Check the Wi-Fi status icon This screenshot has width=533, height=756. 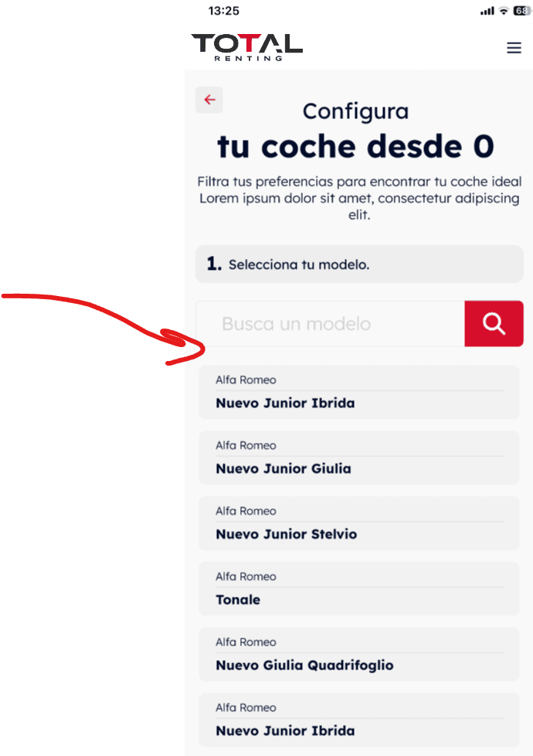click(x=504, y=11)
